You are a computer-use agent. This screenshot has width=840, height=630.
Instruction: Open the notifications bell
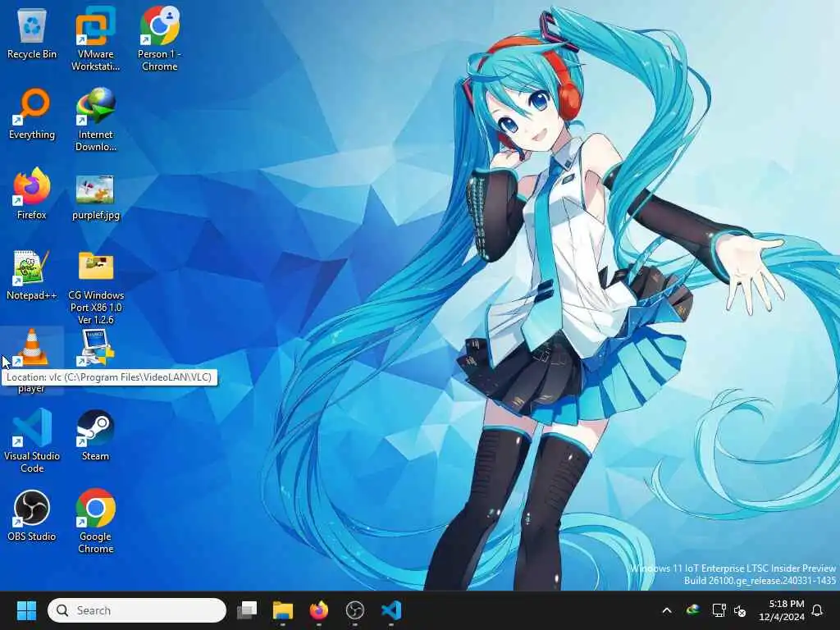[818, 610]
